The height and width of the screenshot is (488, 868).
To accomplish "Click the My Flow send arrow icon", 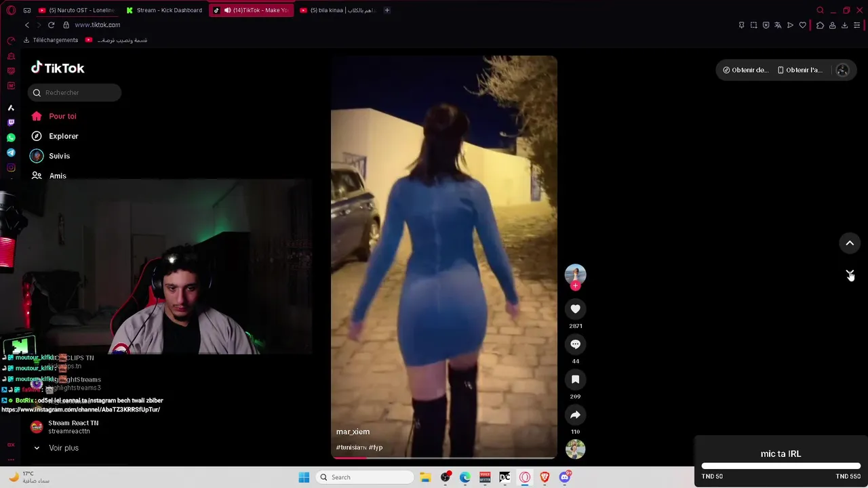I will click(x=790, y=25).
